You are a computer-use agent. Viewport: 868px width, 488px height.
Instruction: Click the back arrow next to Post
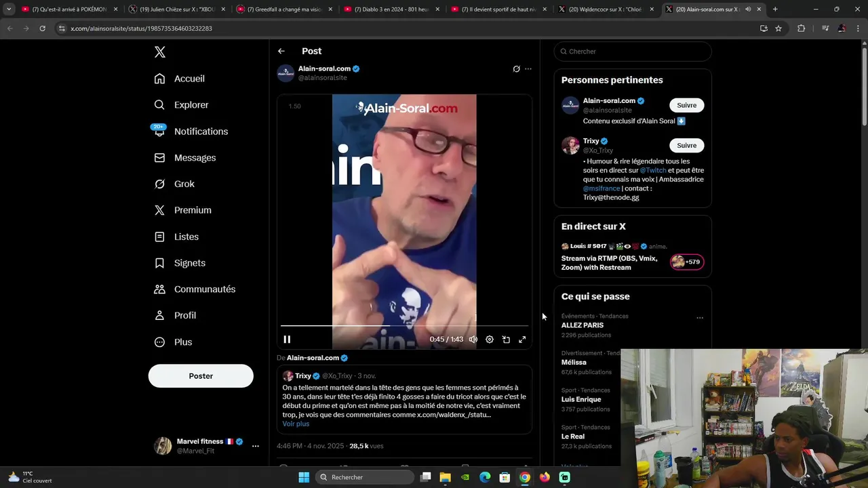tap(281, 52)
